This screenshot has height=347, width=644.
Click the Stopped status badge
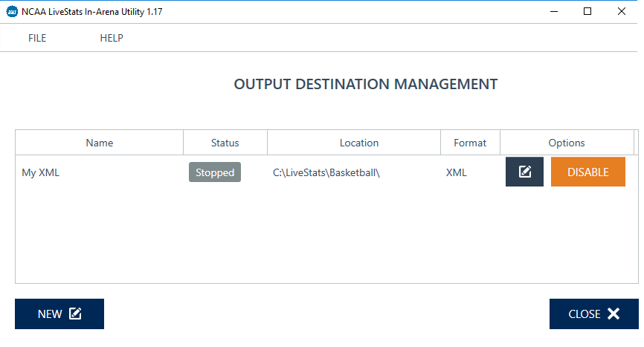(215, 172)
